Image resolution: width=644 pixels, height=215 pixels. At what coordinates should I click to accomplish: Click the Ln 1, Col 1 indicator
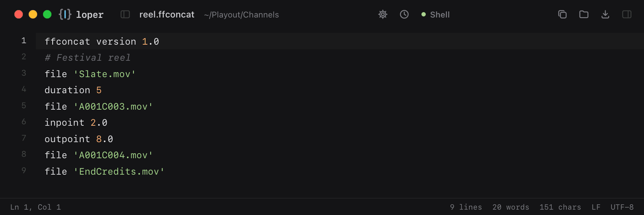(36, 207)
